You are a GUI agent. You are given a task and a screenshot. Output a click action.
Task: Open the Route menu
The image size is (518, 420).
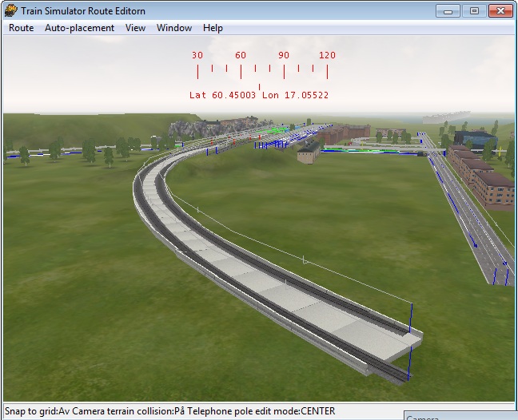[x=21, y=28]
